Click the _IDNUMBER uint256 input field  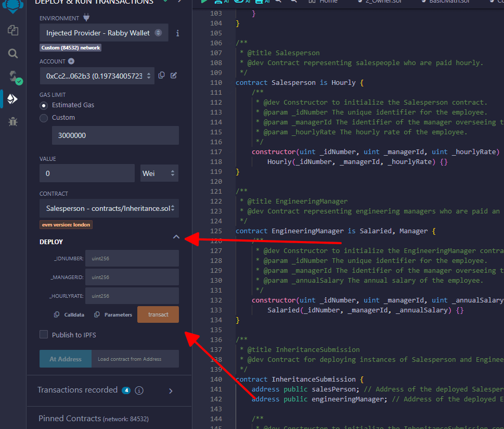point(132,258)
